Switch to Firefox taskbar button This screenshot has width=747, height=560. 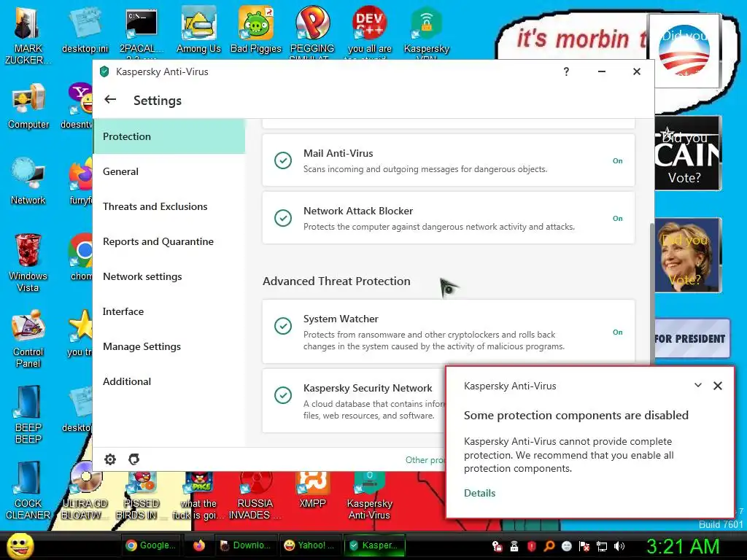click(198, 545)
